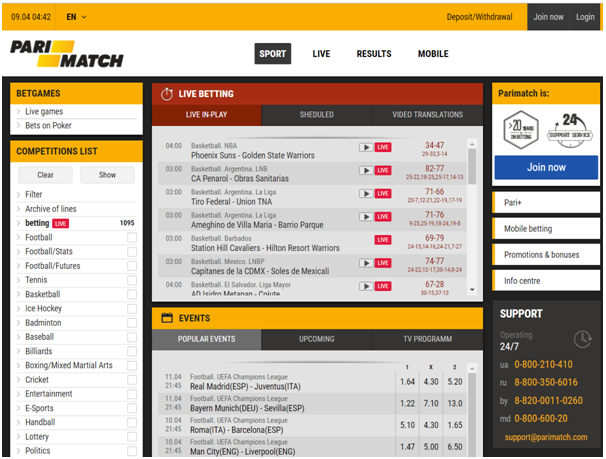The image size is (606, 459).
Task: Click LIVE badge for Station Hill Cavaliers match
Action: click(383, 240)
